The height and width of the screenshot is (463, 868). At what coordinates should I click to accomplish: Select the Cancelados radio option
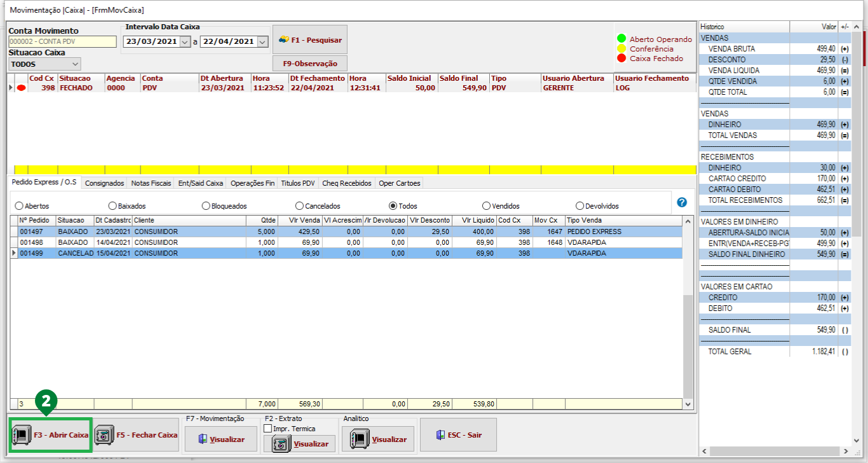click(x=300, y=206)
